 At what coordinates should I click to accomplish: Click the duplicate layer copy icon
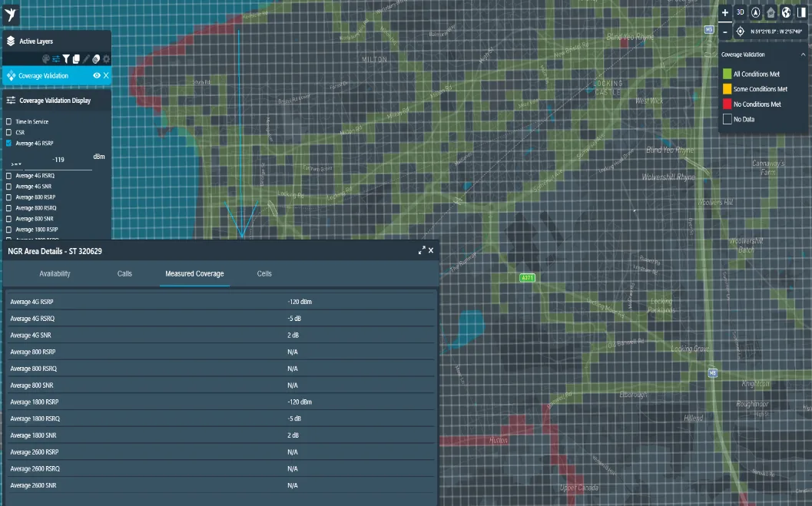pos(76,59)
